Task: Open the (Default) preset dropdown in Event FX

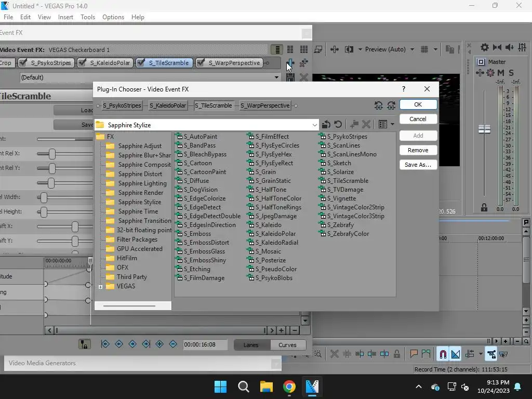Action: point(276,77)
